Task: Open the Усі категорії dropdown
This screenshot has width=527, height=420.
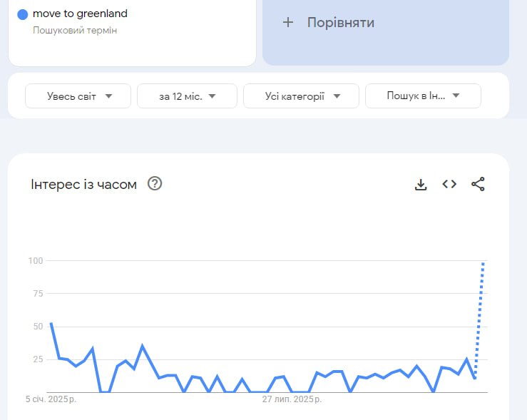Action: click(301, 96)
